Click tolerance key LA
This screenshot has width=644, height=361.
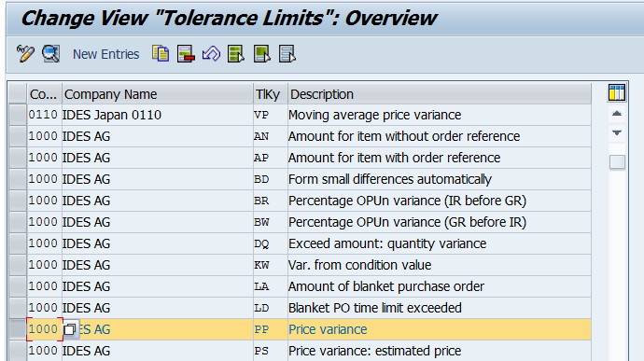click(x=261, y=286)
